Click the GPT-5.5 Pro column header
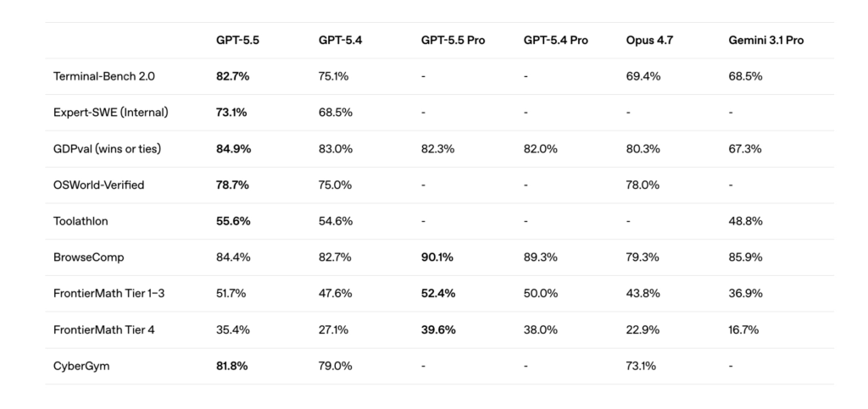Screen dimensions: 868x409 (x=453, y=41)
